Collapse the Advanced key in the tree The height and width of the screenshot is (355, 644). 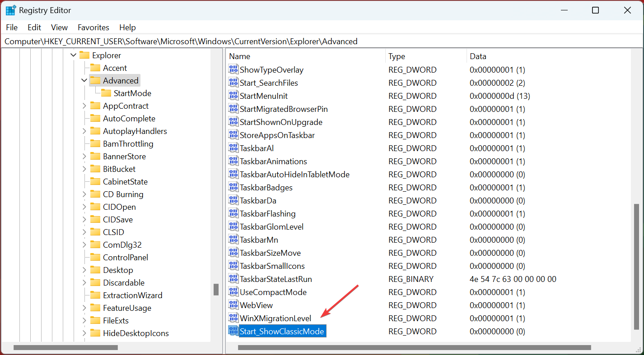click(84, 80)
